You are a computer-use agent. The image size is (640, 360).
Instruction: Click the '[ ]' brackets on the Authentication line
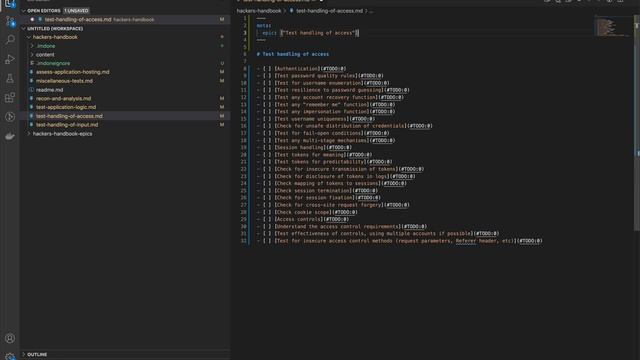(x=267, y=69)
